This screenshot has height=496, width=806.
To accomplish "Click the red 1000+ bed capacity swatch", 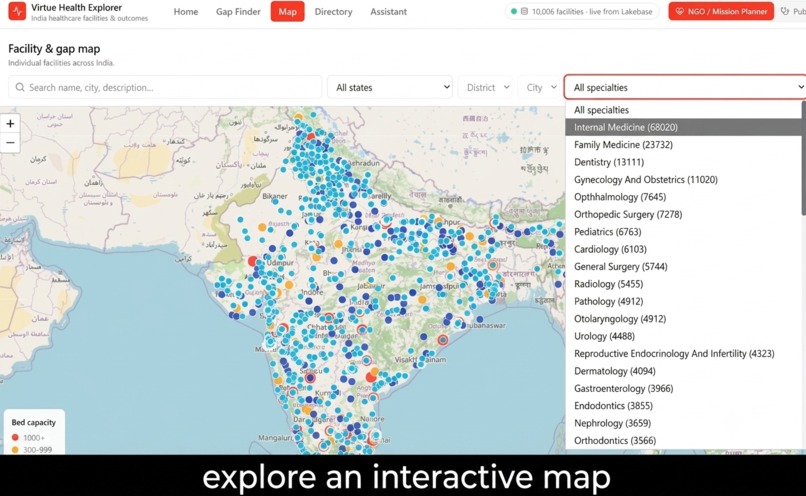I will (x=15, y=437).
